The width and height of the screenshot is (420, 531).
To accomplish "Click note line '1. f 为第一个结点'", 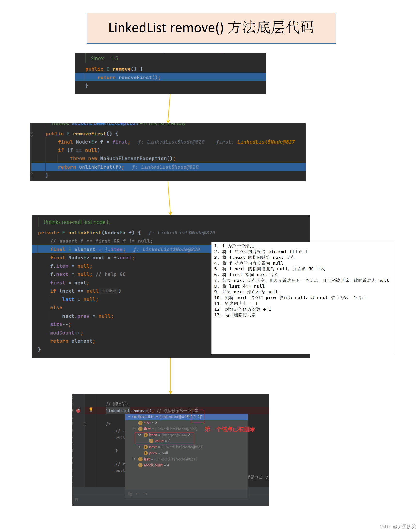I will coord(234,246).
